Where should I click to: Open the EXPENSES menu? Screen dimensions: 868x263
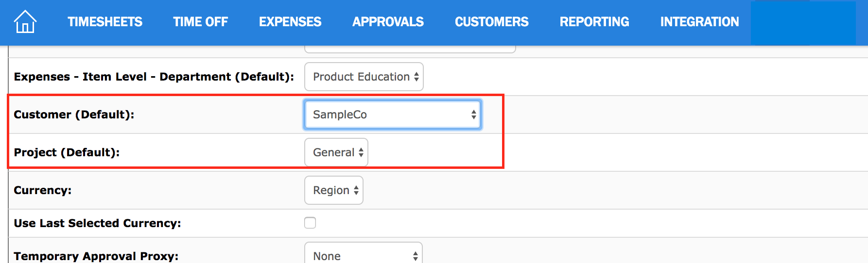[x=290, y=22]
